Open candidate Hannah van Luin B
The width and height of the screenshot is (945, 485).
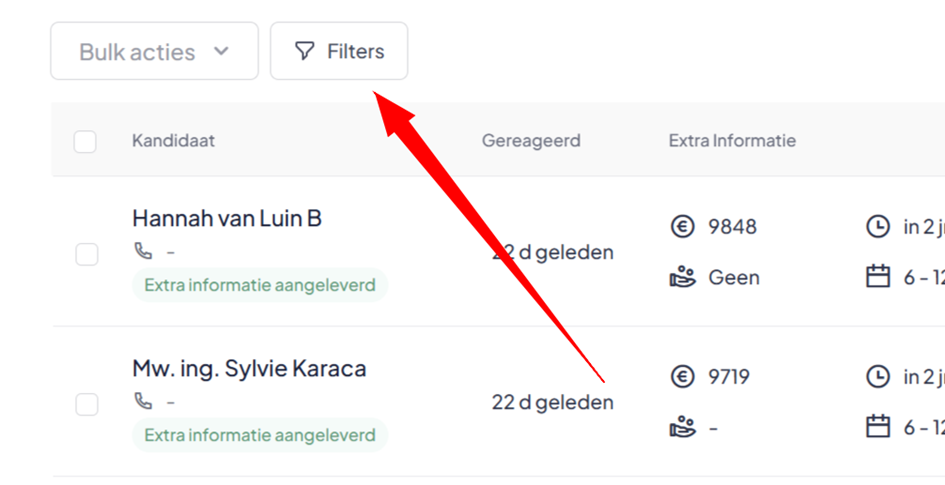227,218
